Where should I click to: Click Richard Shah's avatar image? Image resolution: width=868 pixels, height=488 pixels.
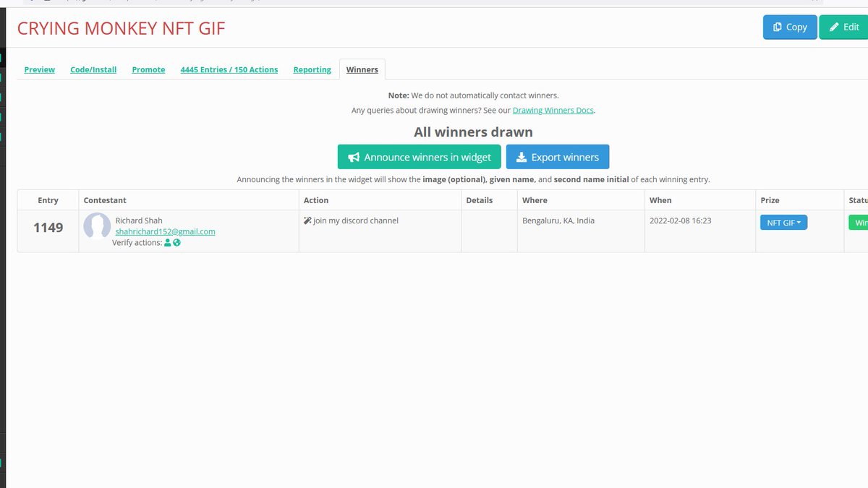tap(97, 227)
